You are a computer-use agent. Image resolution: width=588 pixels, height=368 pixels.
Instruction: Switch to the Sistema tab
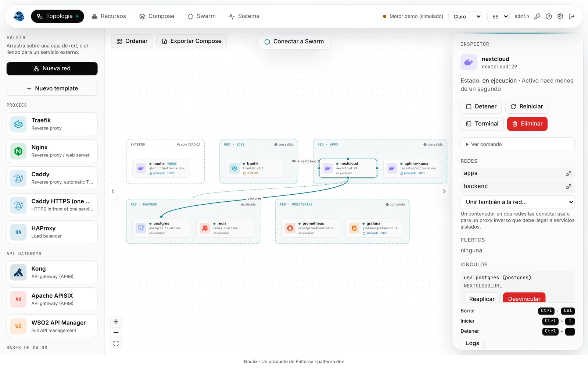(244, 16)
